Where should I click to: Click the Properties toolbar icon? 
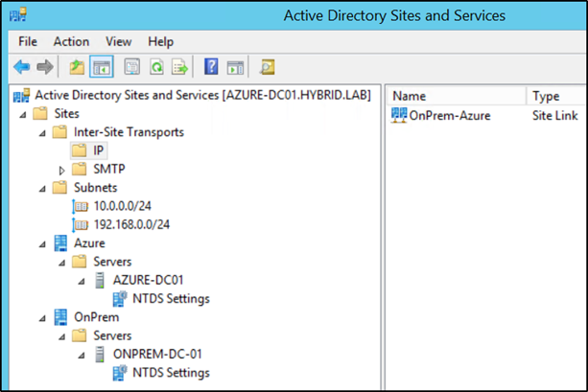pyautogui.click(x=131, y=67)
